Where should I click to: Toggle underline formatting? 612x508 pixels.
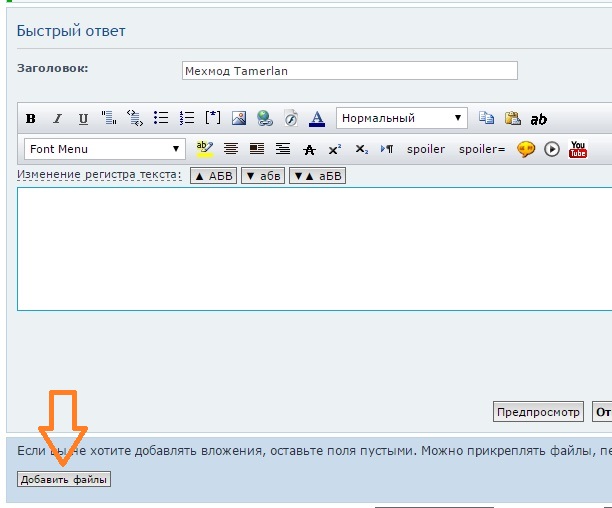(83, 118)
